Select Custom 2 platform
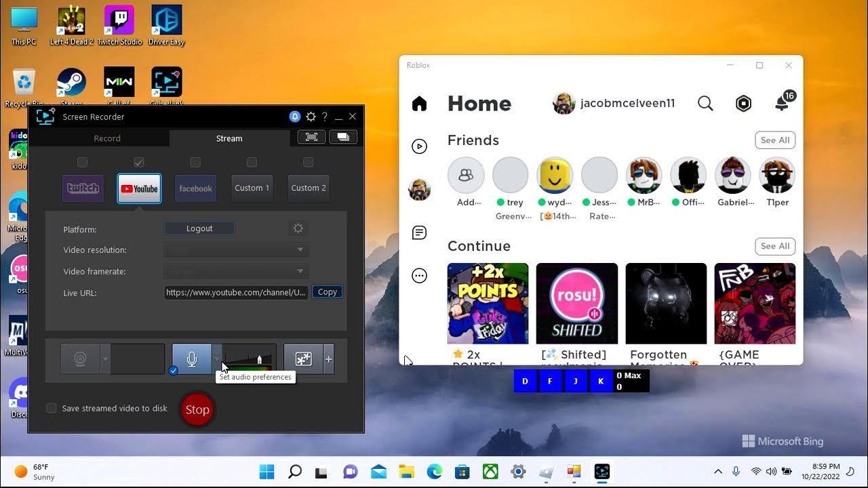The height and width of the screenshot is (488, 868). pos(309,188)
